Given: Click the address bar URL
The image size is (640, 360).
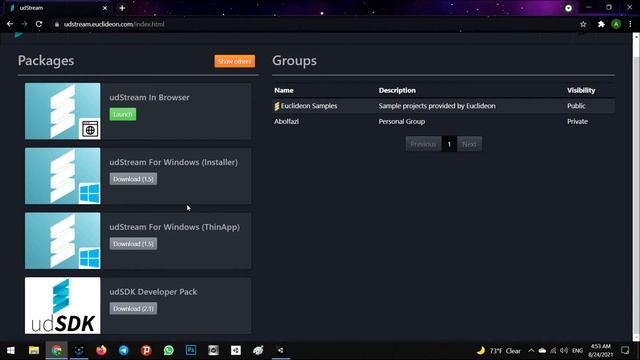Looking at the screenshot, I should [114, 24].
